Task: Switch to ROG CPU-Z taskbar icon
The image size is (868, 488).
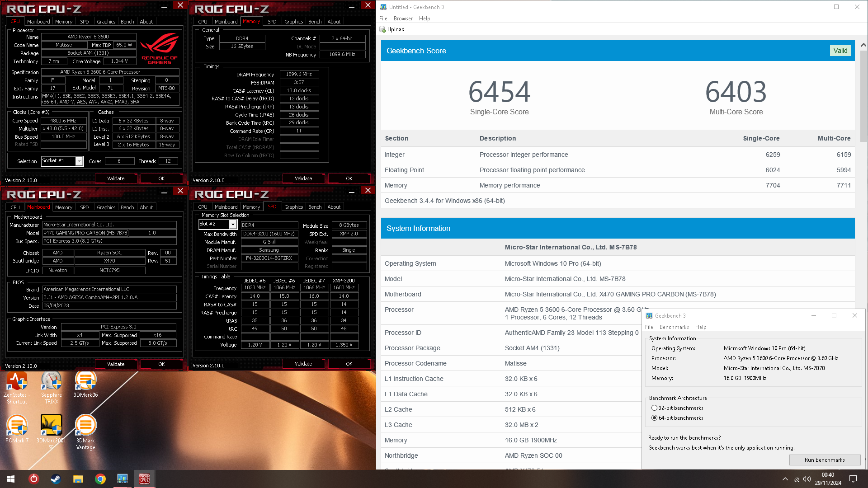Action: coord(144,479)
